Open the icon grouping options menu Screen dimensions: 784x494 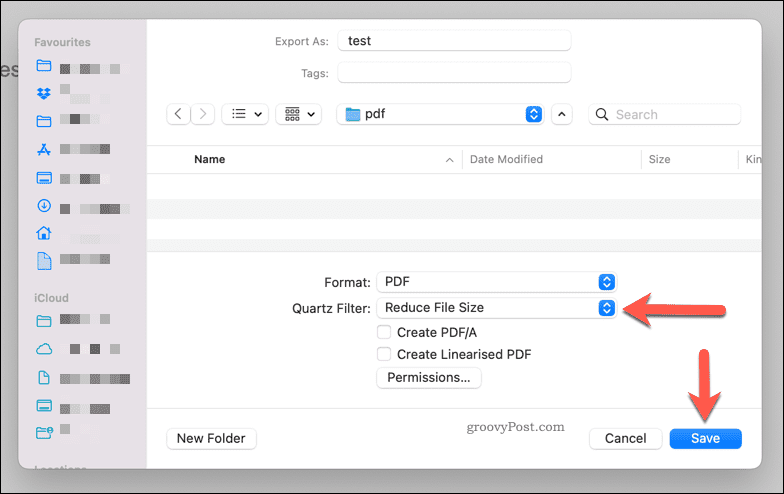(298, 114)
